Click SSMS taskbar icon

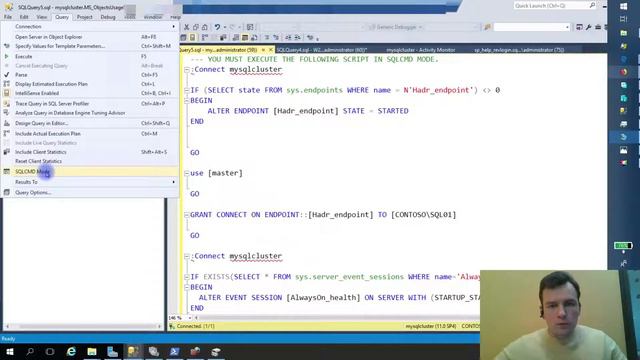133,351
